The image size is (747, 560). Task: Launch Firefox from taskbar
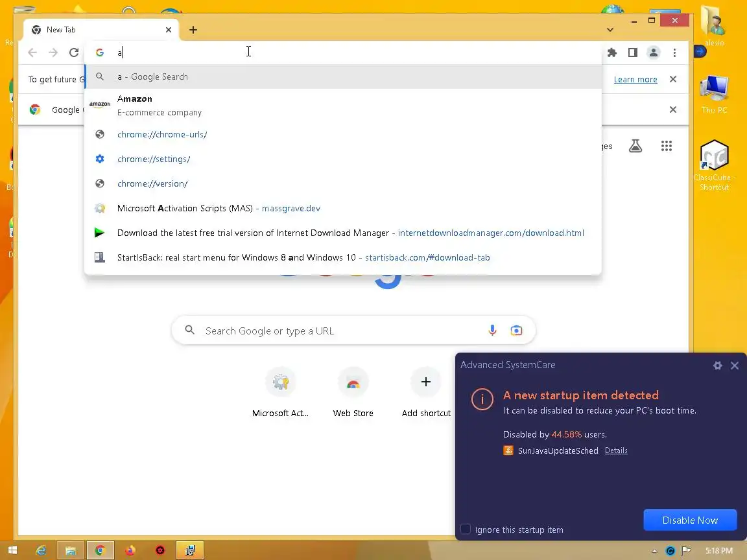(x=130, y=550)
